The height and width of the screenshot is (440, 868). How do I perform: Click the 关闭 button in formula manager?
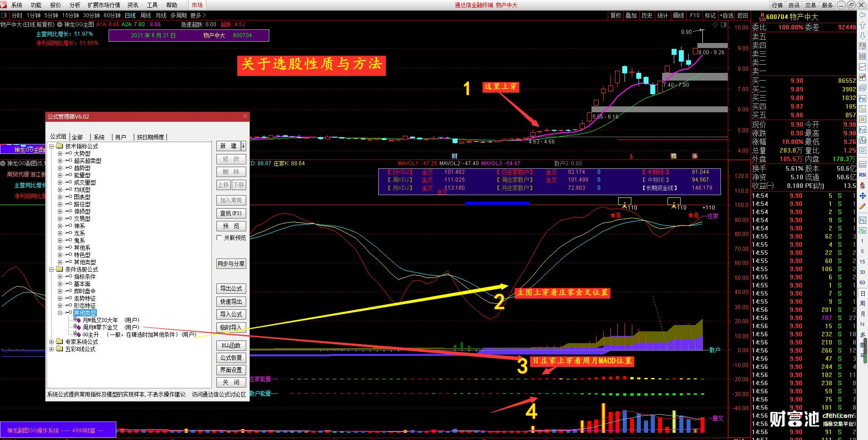point(231,383)
